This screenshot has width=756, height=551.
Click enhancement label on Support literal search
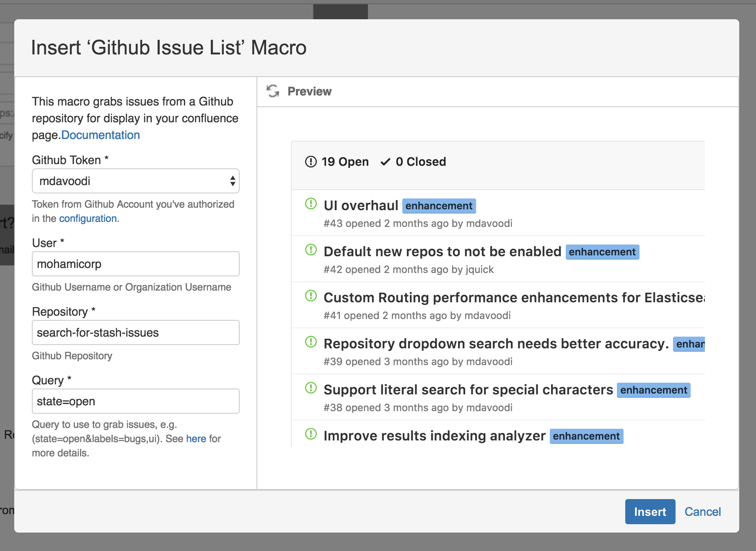pyautogui.click(x=654, y=390)
